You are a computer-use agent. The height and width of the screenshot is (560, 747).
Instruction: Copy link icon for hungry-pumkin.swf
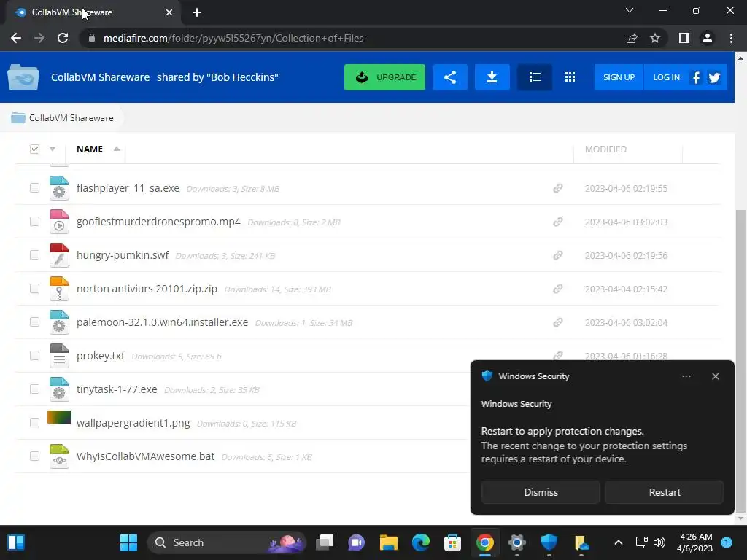coord(558,255)
